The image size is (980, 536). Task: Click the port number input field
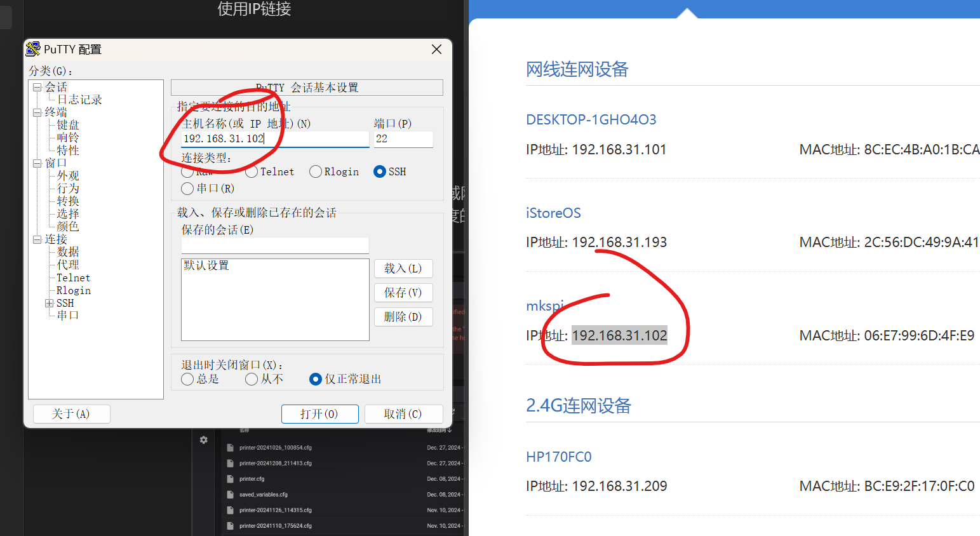[403, 139]
